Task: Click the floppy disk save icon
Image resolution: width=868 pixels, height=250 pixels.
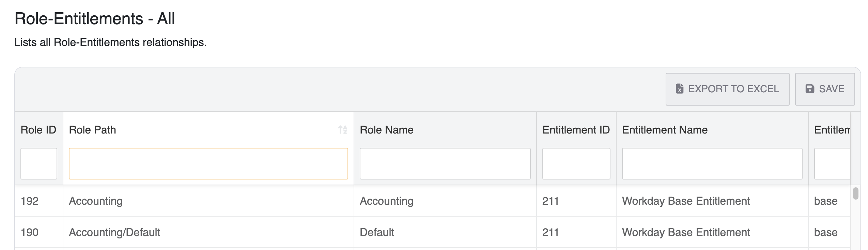Action: pos(809,89)
